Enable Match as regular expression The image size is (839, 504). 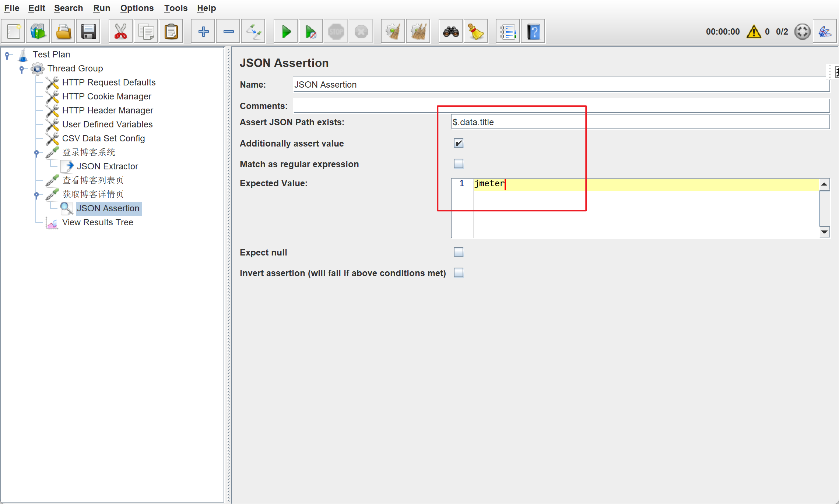coord(459,163)
